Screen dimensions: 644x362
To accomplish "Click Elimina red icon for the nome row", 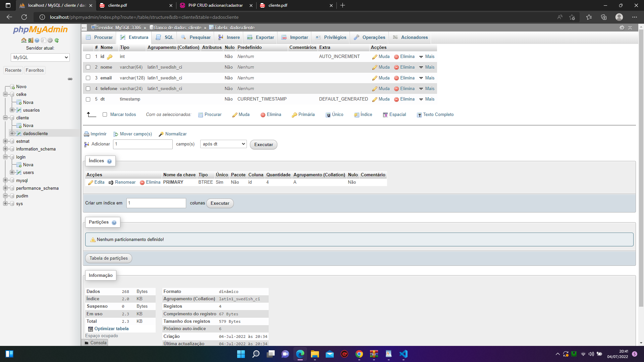I will [396, 67].
